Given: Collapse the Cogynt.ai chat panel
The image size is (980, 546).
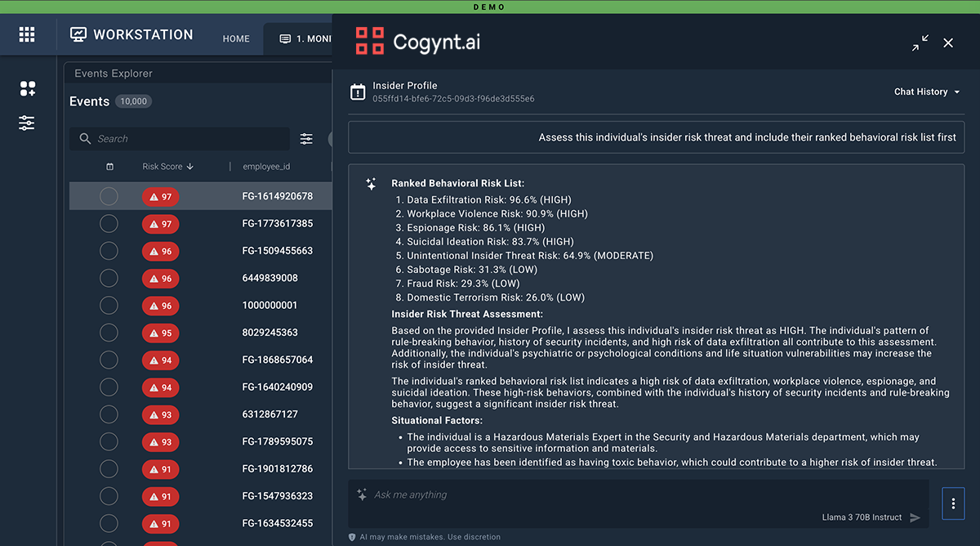Looking at the screenshot, I should [920, 43].
